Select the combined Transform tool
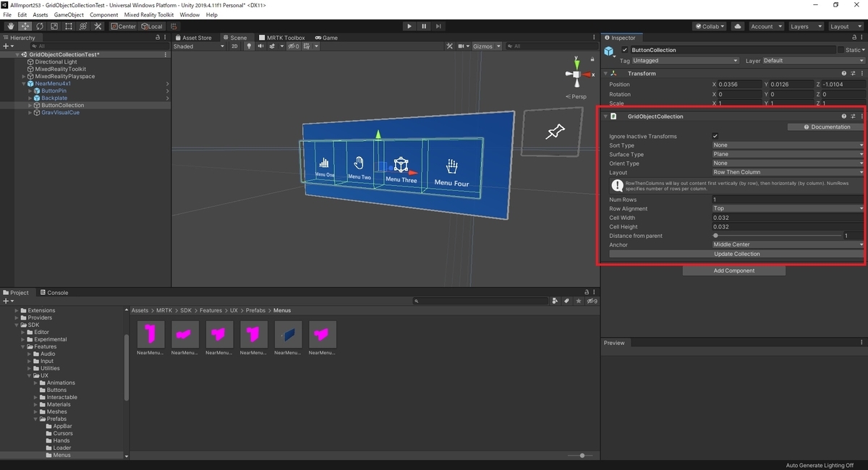The width and height of the screenshot is (868, 470). click(82, 26)
